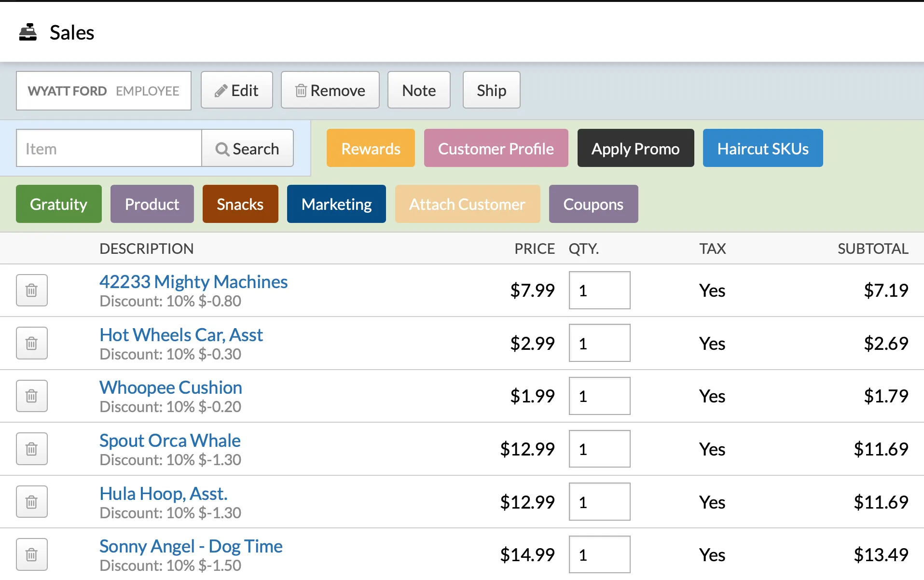The height and width of the screenshot is (580, 924).
Task: Select the 'Discount: 10% $-0.30' text
Action: click(x=170, y=354)
